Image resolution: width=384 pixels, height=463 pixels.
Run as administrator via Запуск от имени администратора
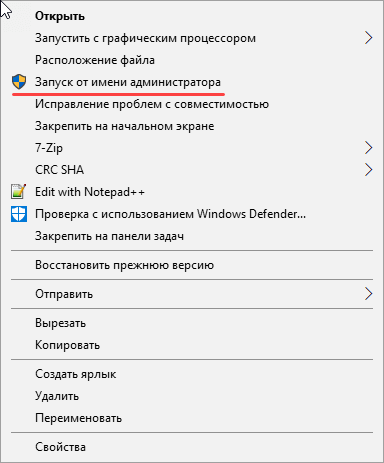point(192,82)
